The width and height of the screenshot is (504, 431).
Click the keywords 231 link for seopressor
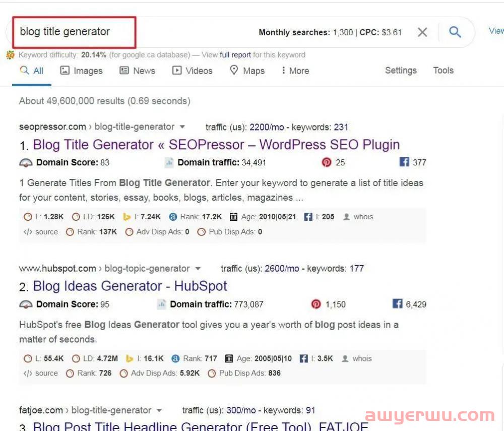341,127
